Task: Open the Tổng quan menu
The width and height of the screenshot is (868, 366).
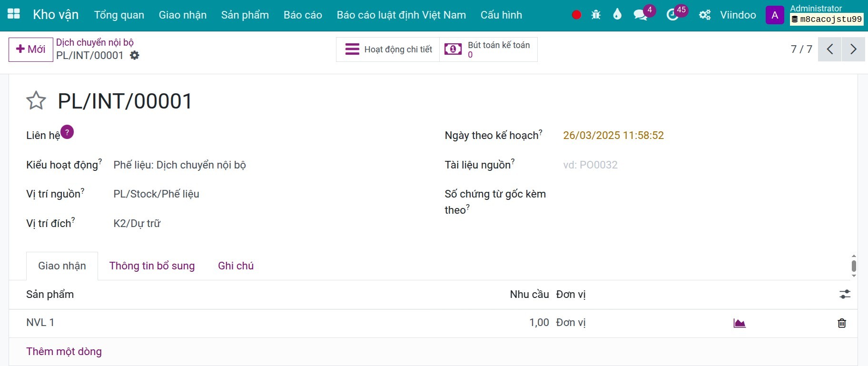Action: tap(119, 15)
